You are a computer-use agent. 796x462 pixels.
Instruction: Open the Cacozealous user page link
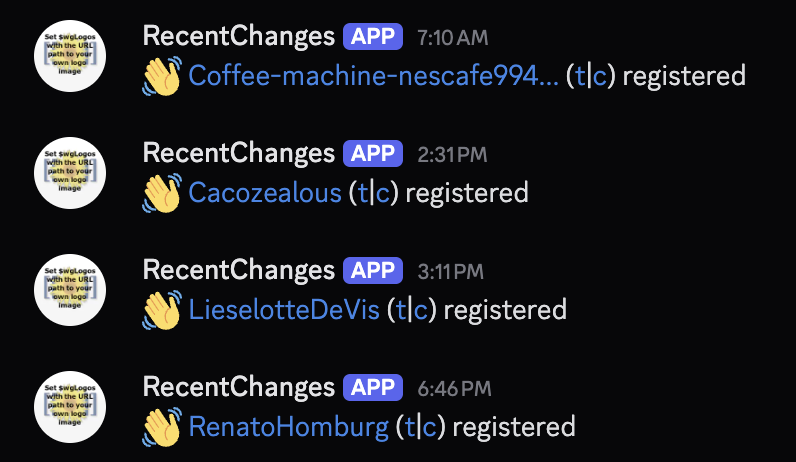pyautogui.click(x=265, y=193)
